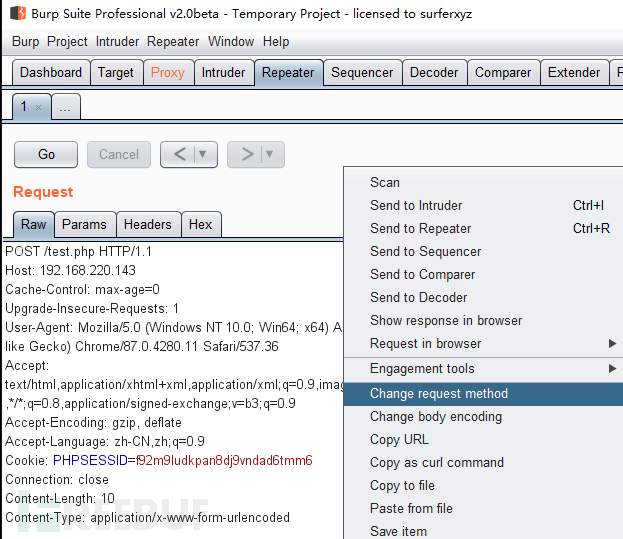Switch to the Decoder tab
Image resolution: width=623 pixels, height=539 pixels.
coord(434,73)
